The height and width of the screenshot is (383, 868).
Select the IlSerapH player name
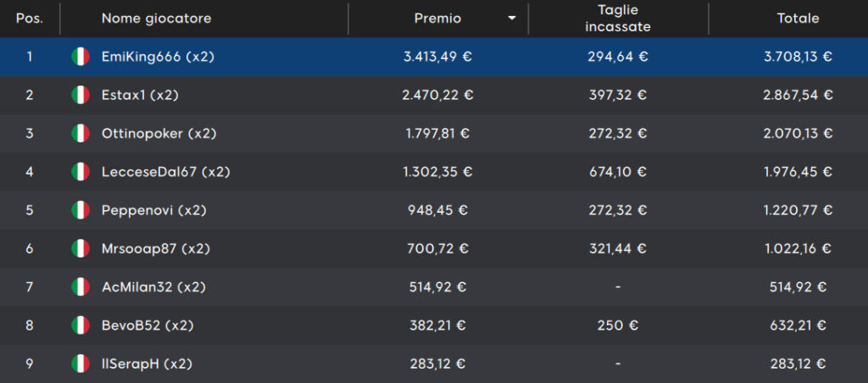click(x=147, y=364)
